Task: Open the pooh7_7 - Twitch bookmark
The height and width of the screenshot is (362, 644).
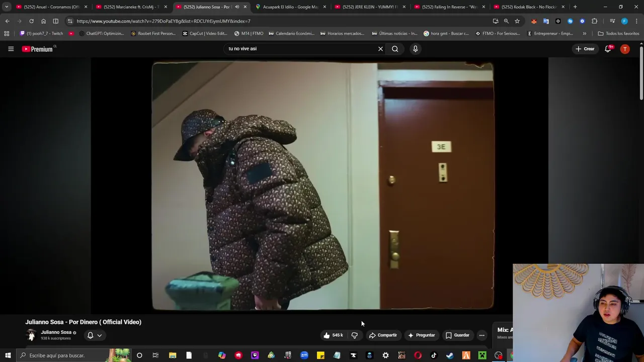Action: (x=41, y=34)
